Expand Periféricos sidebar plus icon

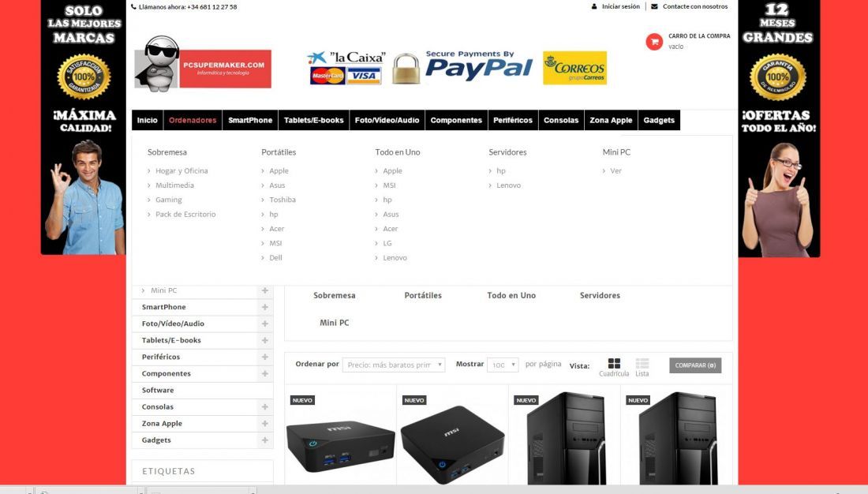point(264,357)
